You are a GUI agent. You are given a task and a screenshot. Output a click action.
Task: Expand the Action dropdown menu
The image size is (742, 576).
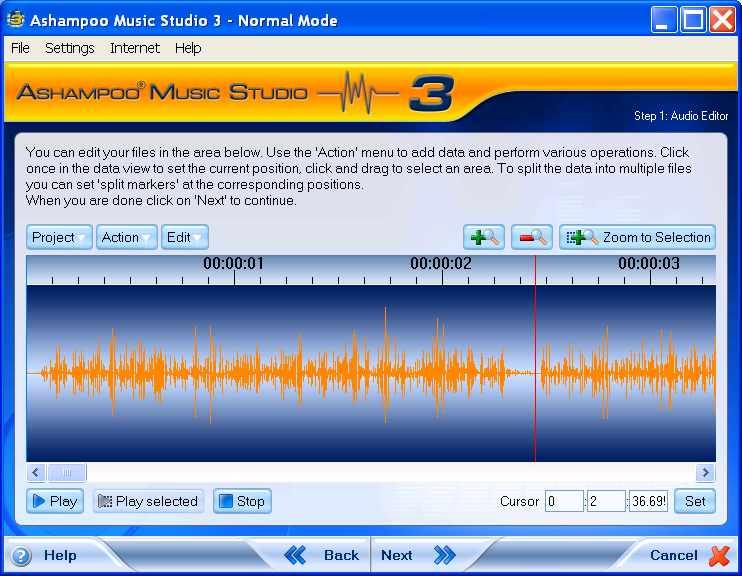(126, 237)
